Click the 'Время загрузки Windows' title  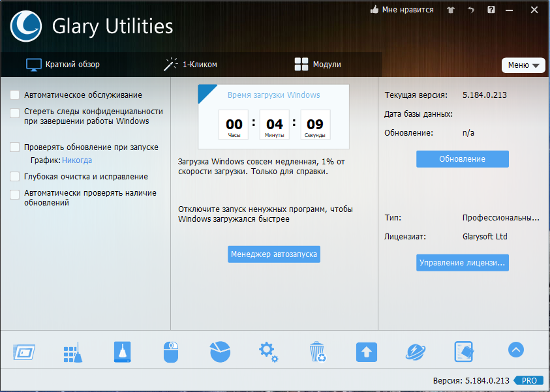coord(273,95)
